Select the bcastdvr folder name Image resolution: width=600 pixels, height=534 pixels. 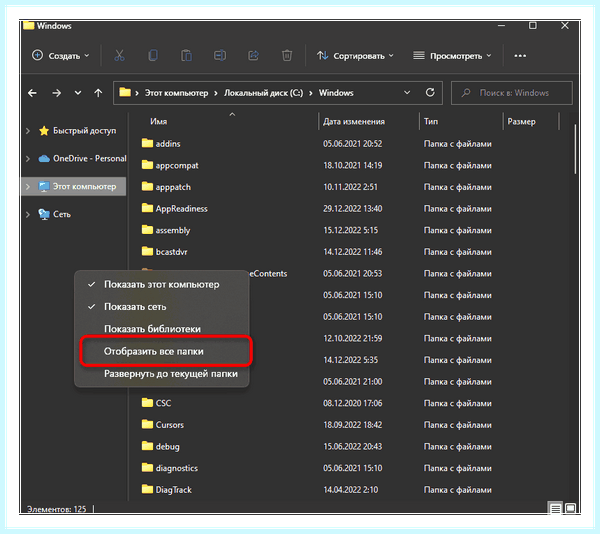click(171, 252)
